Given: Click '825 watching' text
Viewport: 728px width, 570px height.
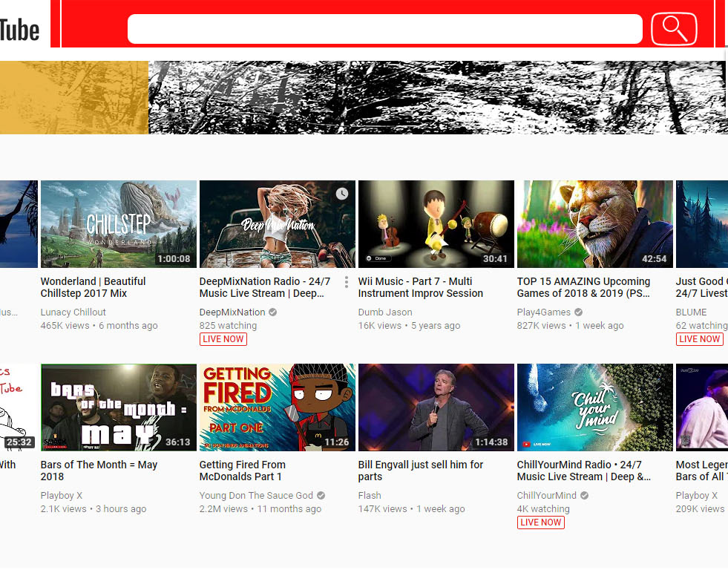Looking at the screenshot, I should pyautogui.click(x=228, y=326).
